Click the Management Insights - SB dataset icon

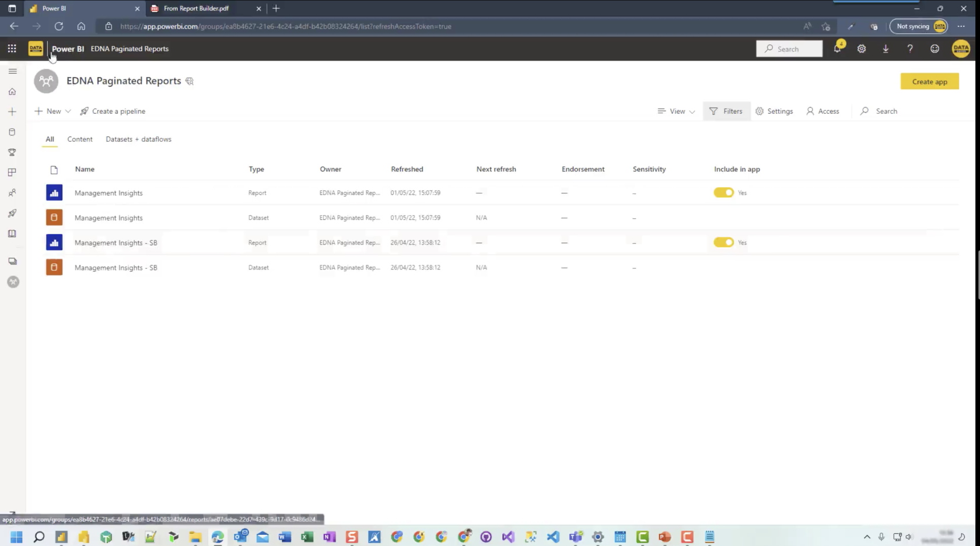click(54, 268)
